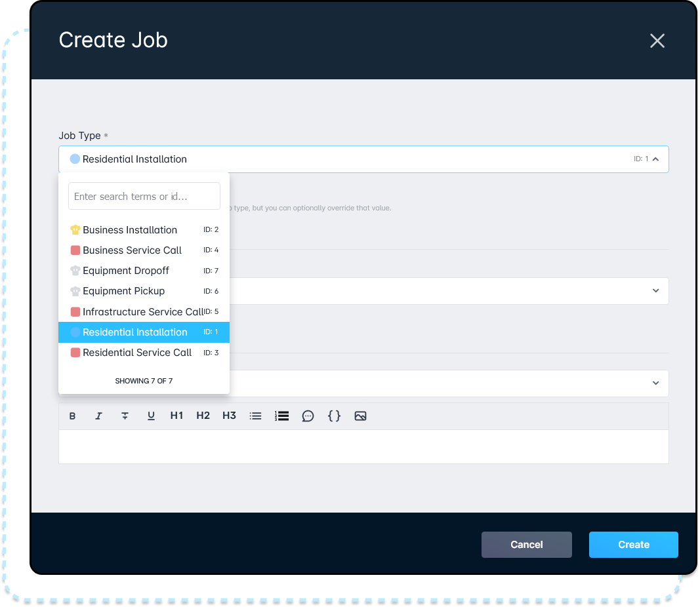Insert an image into the editor

tap(361, 416)
